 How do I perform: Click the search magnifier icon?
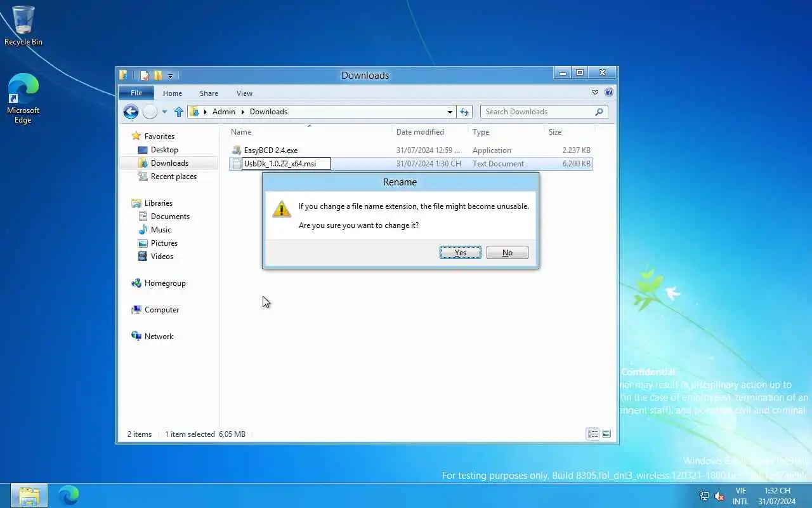click(599, 112)
